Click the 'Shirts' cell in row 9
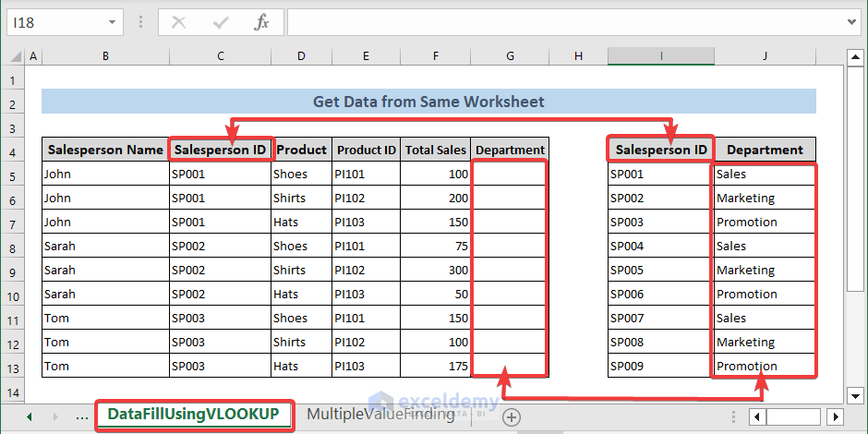The width and height of the screenshot is (868, 434). point(302,270)
